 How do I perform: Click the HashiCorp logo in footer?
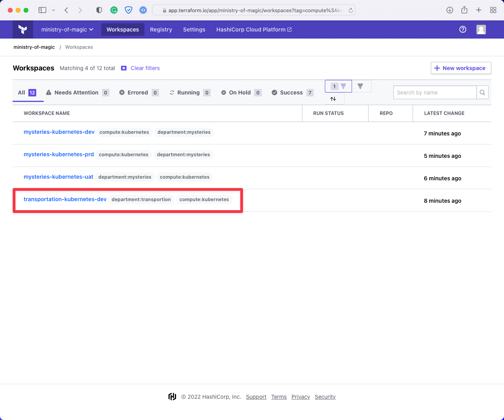point(172,397)
